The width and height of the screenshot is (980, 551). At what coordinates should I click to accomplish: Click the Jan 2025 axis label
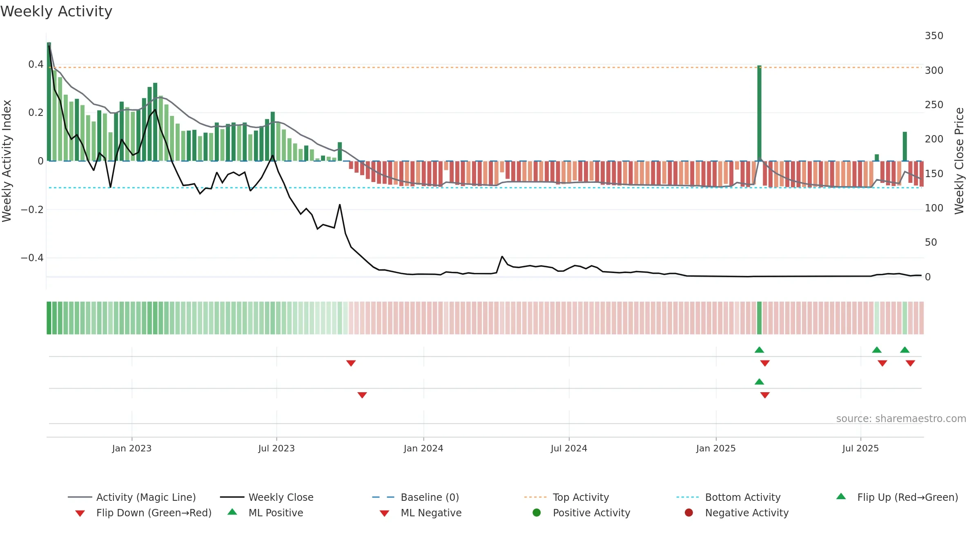click(716, 449)
